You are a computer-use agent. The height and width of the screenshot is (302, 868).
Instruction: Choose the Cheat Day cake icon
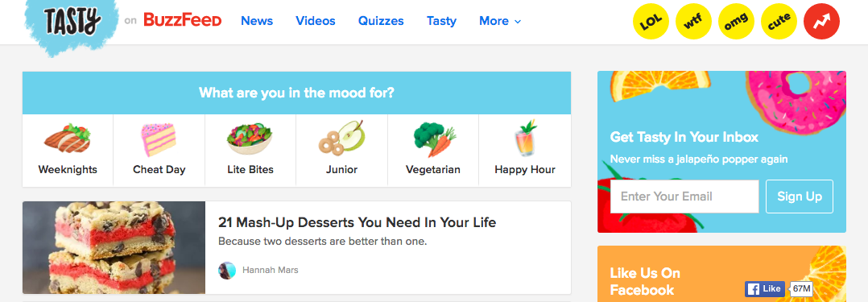(159, 139)
